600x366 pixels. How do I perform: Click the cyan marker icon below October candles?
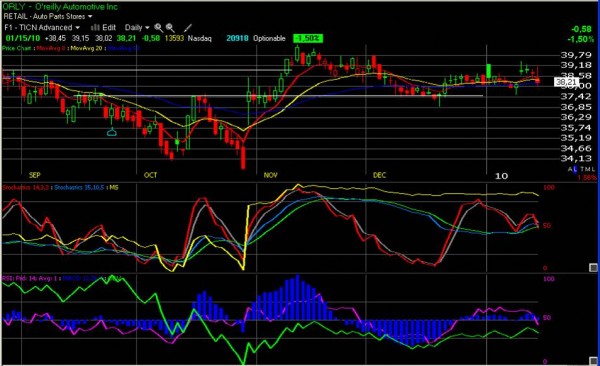pos(111,132)
